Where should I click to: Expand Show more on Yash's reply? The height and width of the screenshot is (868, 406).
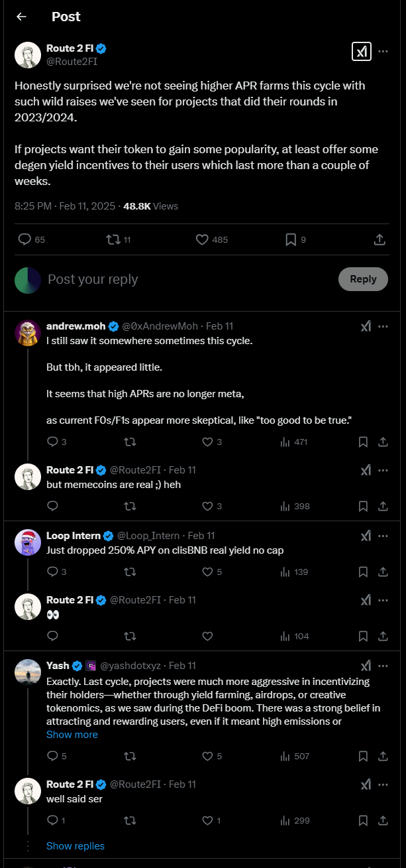[72, 735]
